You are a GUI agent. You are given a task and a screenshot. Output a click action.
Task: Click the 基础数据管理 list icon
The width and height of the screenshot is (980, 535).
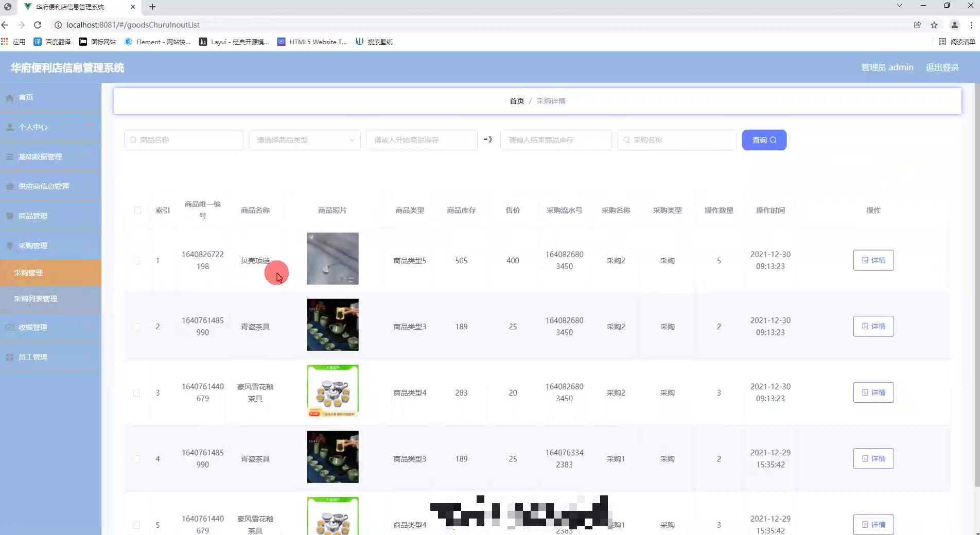(9, 157)
